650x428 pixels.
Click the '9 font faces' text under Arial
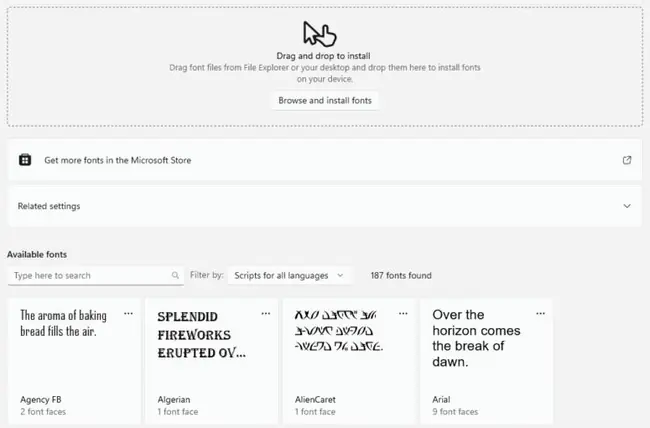pos(455,412)
